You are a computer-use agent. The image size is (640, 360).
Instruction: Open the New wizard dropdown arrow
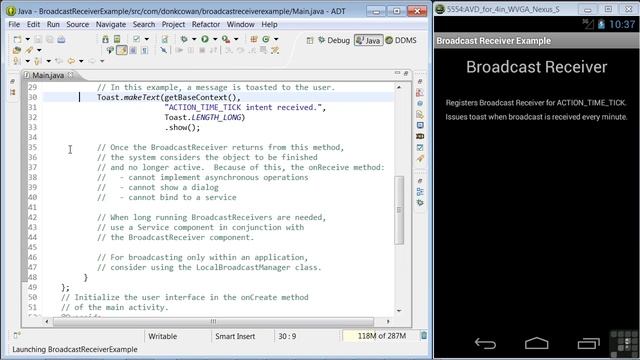pos(27,39)
